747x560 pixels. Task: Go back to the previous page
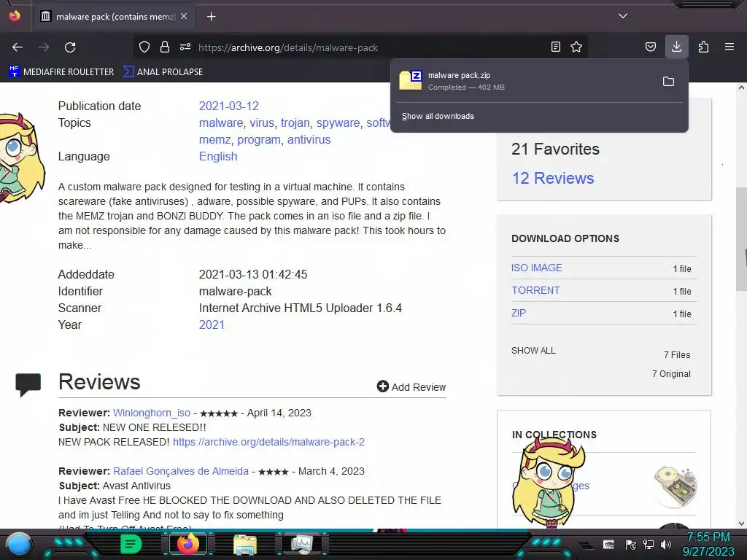18,47
